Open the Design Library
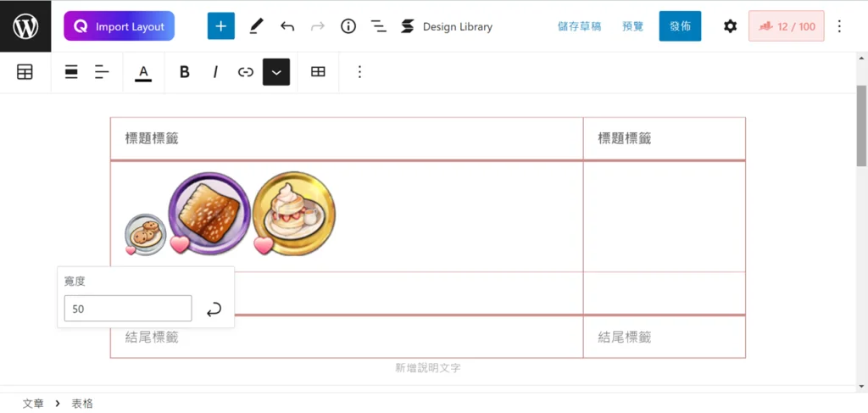Viewport: 868px width, 413px height. [446, 26]
